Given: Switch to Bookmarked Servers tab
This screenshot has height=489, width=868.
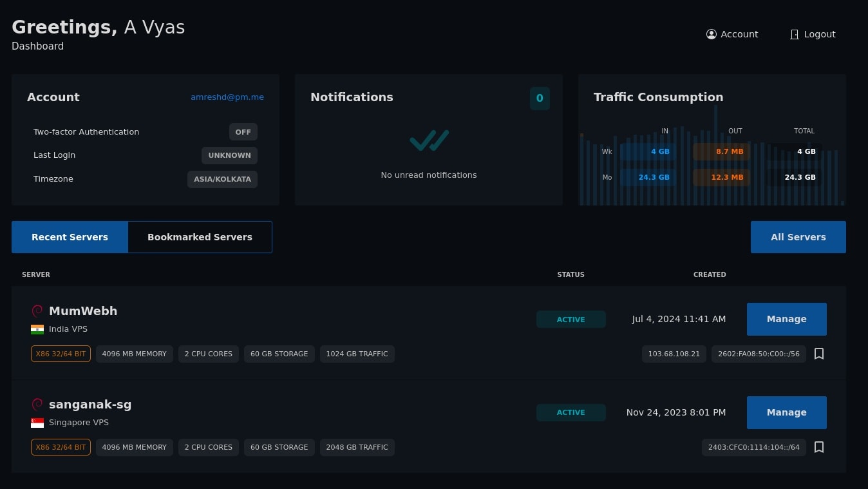Looking at the screenshot, I should point(200,237).
